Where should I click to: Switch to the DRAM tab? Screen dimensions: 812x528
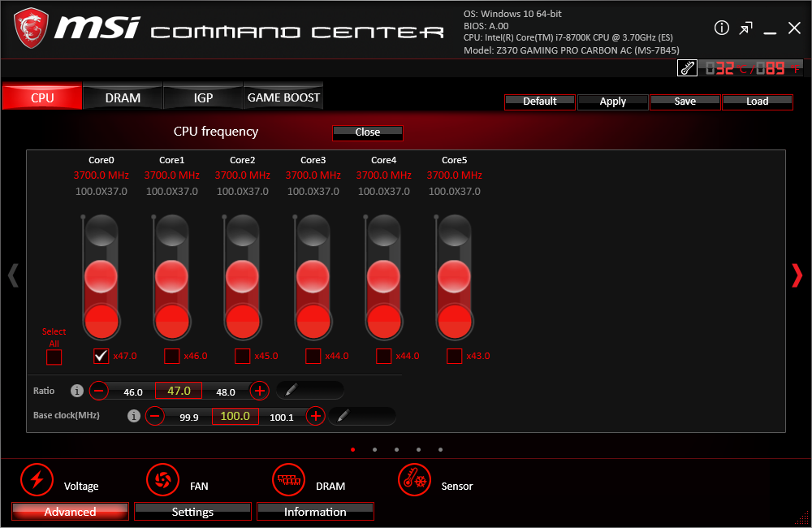click(x=123, y=97)
